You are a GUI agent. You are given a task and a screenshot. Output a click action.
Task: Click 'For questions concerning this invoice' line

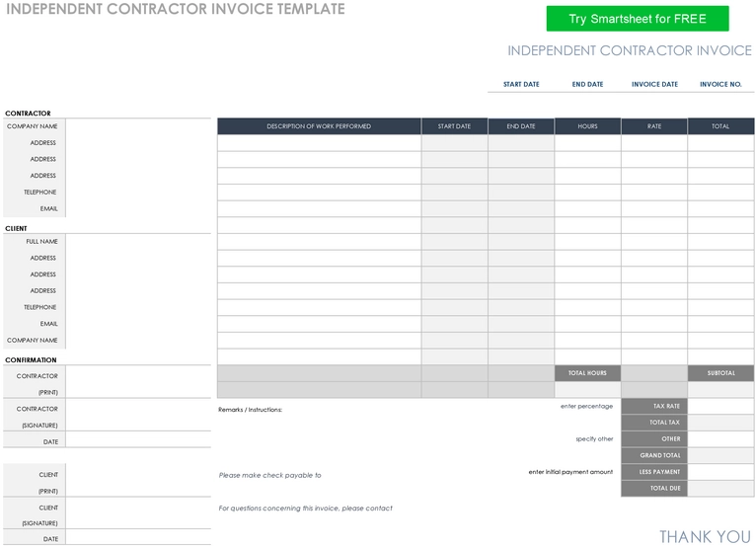tap(305, 508)
